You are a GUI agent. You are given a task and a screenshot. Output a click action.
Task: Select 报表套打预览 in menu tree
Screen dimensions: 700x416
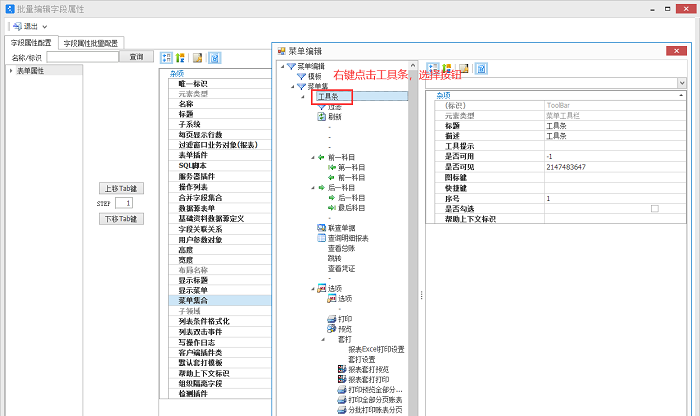pos(373,369)
